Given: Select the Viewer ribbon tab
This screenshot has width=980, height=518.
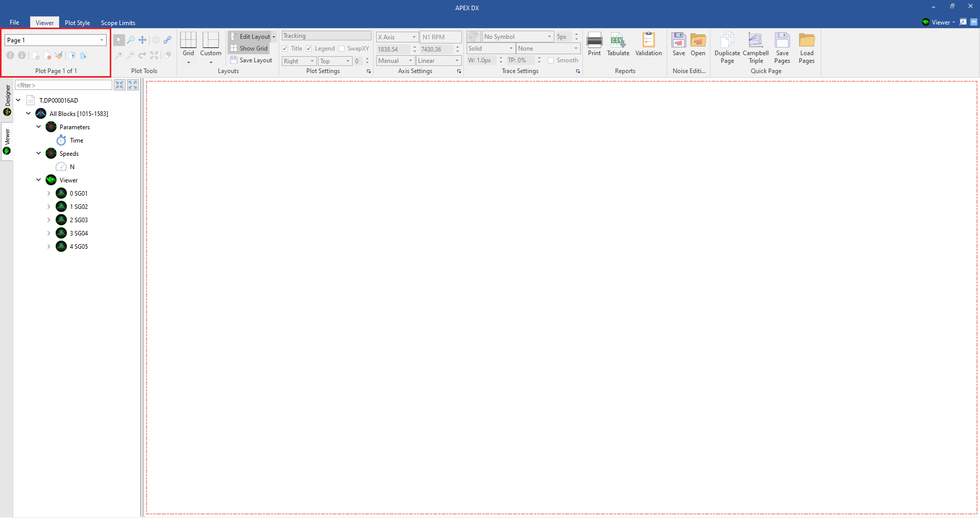Looking at the screenshot, I should coord(44,22).
